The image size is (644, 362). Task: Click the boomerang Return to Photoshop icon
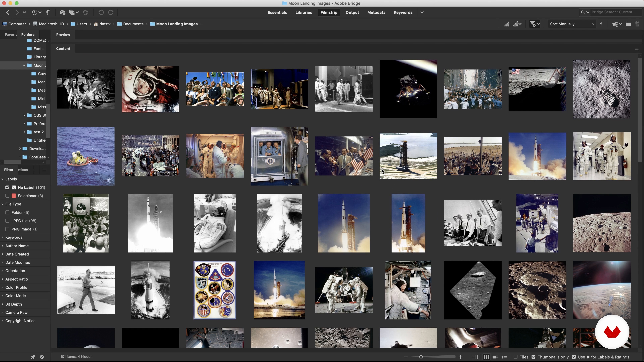(x=48, y=12)
